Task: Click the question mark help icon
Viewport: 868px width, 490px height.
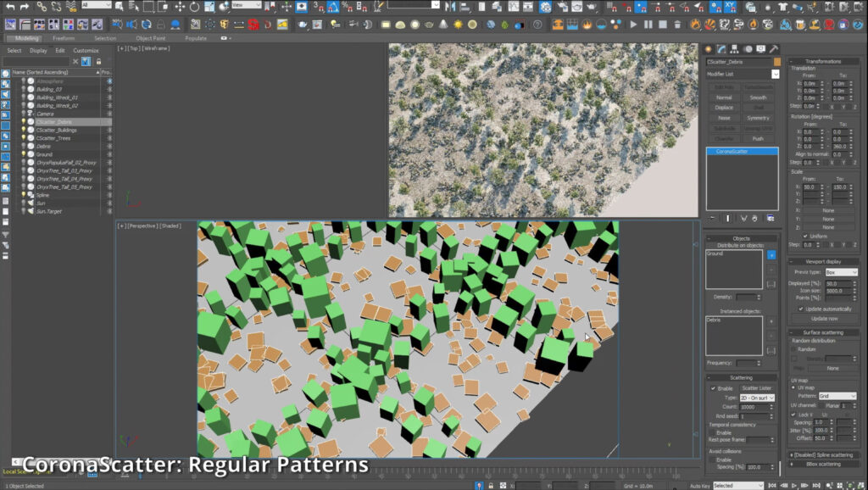Action: (x=537, y=25)
